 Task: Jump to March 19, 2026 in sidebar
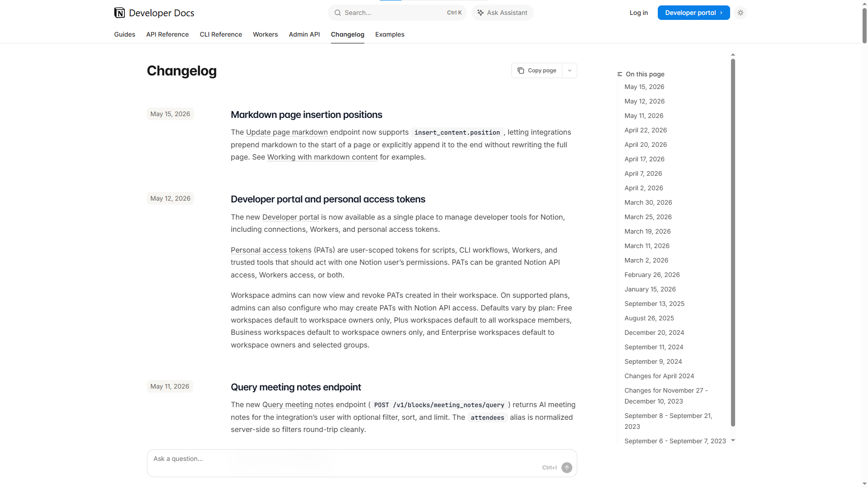(647, 231)
